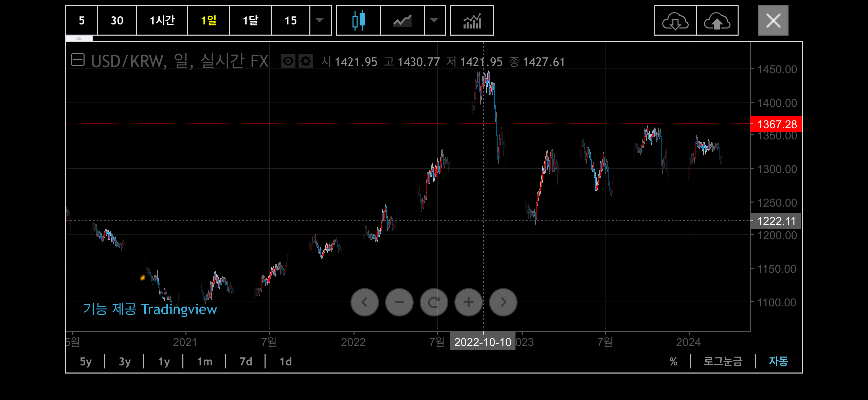Toggle USD/KRW series visibility eye
The image size is (868, 400).
click(x=288, y=61)
